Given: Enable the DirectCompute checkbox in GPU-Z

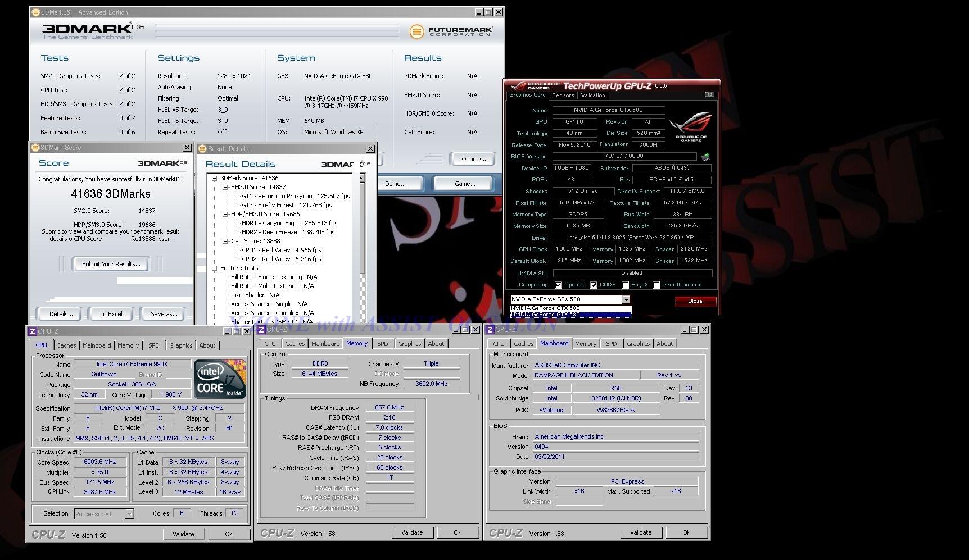Looking at the screenshot, I should tap(656, 285).
